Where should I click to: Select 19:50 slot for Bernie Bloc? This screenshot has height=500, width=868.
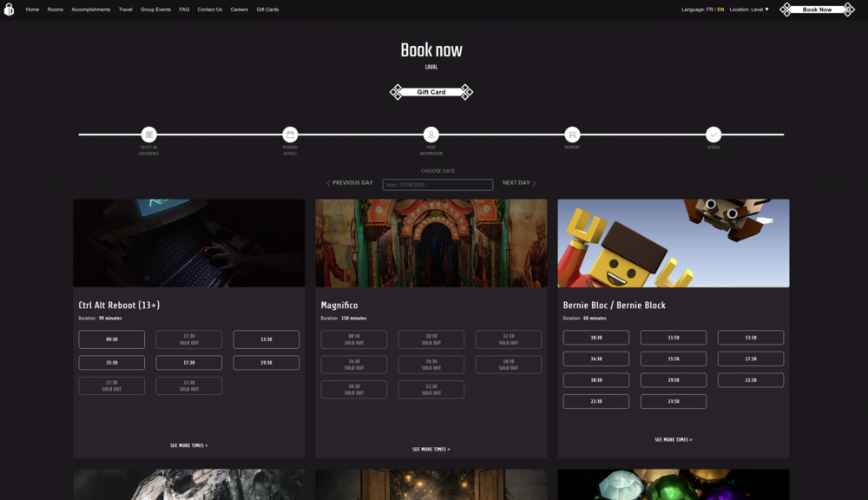(674, 380)
